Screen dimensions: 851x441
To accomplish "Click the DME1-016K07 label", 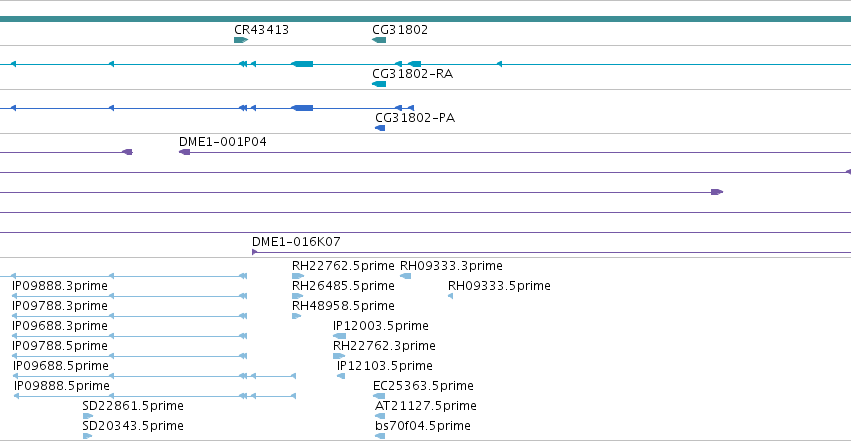I will [x=296, y=241].
